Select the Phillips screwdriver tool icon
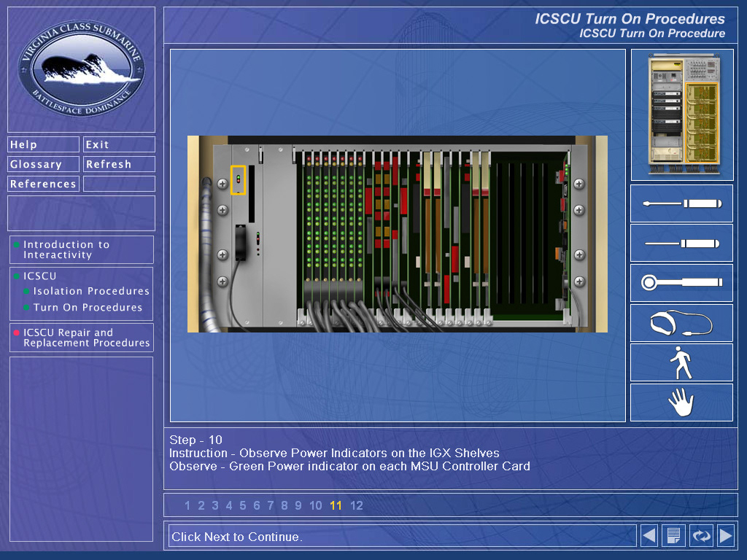This screenshot has height=560, width=747. coord(681,204)
